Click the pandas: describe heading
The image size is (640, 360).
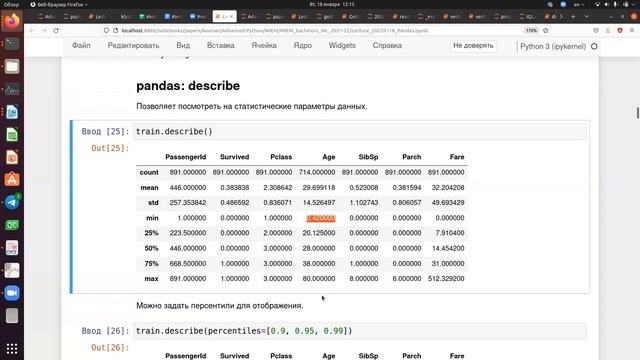188,86
